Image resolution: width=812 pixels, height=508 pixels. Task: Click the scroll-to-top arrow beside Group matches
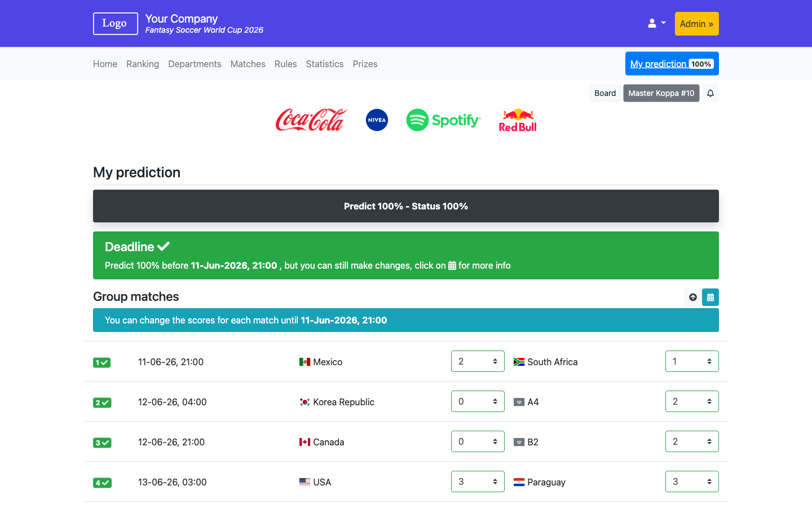692,297
